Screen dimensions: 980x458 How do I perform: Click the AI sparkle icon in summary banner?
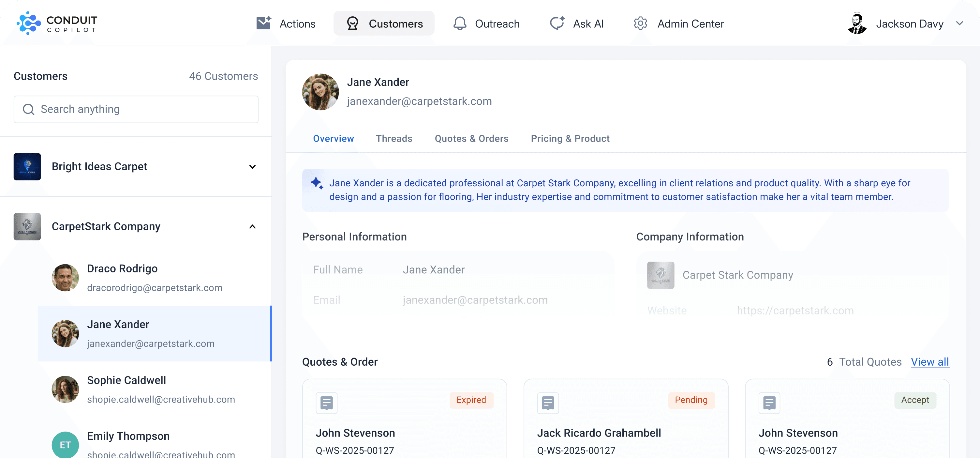point(317,184)
